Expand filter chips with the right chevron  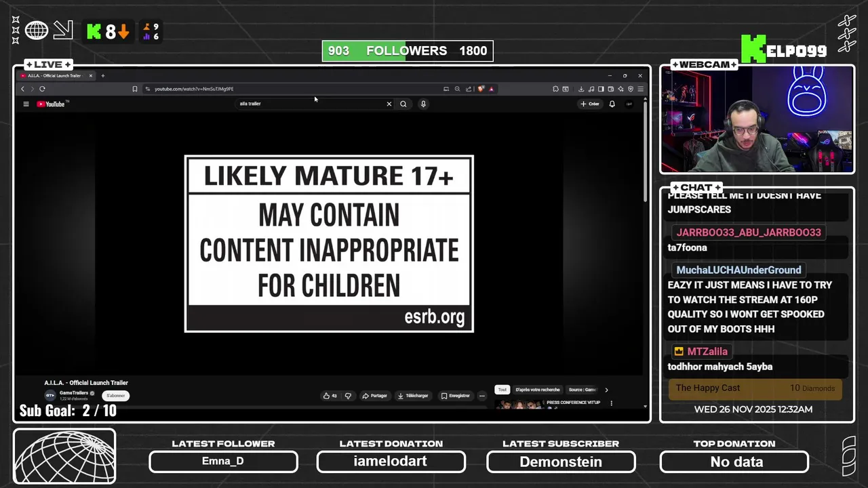pyautogui.click(x=606, y=390)
